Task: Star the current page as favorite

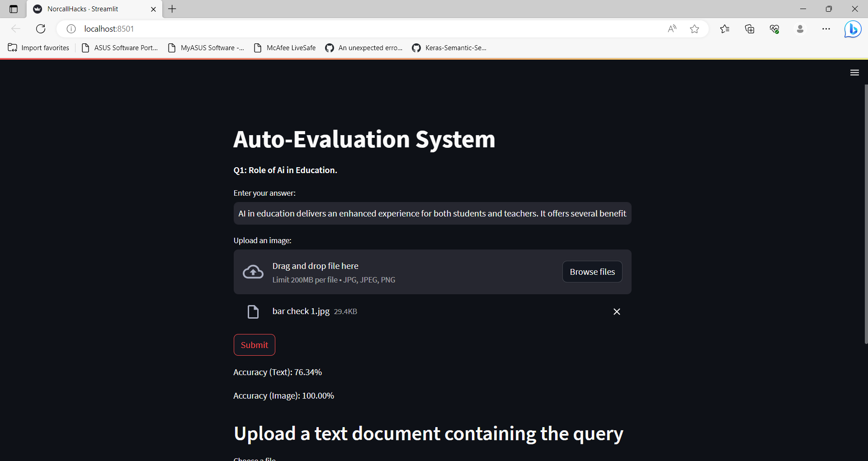Action: point(695,28)
